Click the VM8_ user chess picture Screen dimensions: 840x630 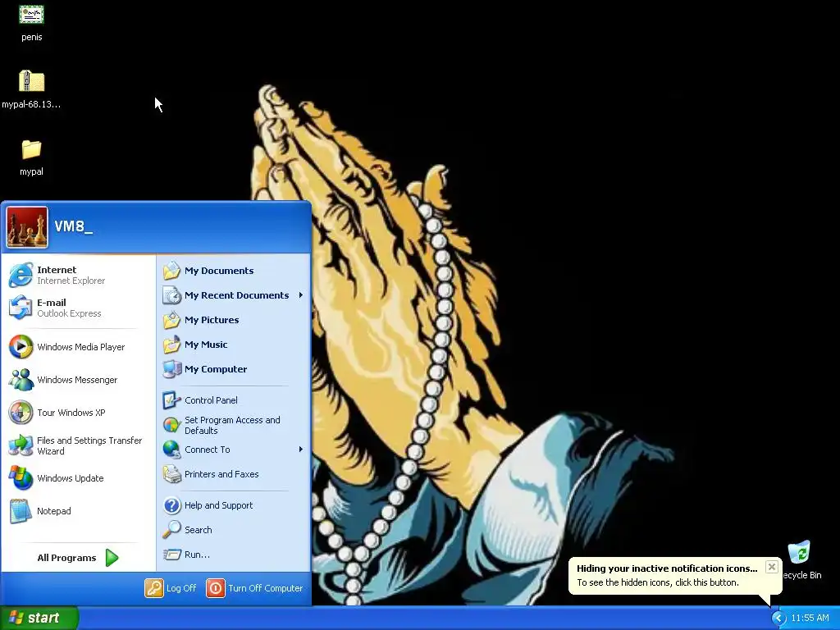point(27,227)
